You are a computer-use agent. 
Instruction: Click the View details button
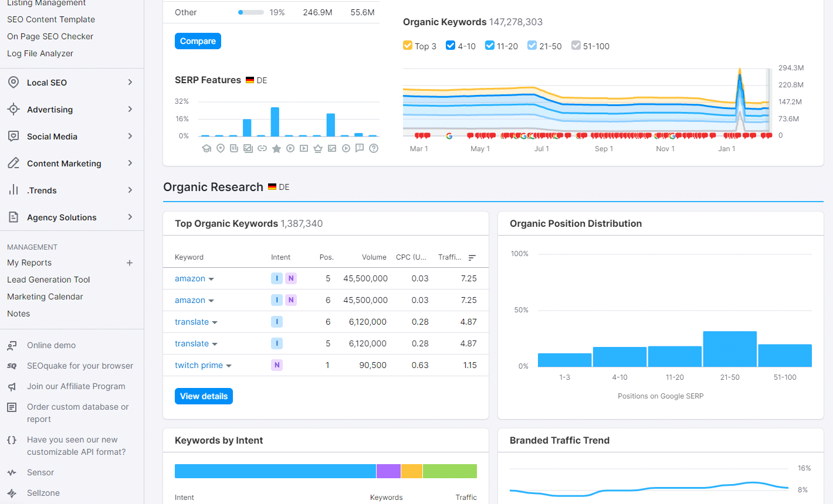(204, 396)
